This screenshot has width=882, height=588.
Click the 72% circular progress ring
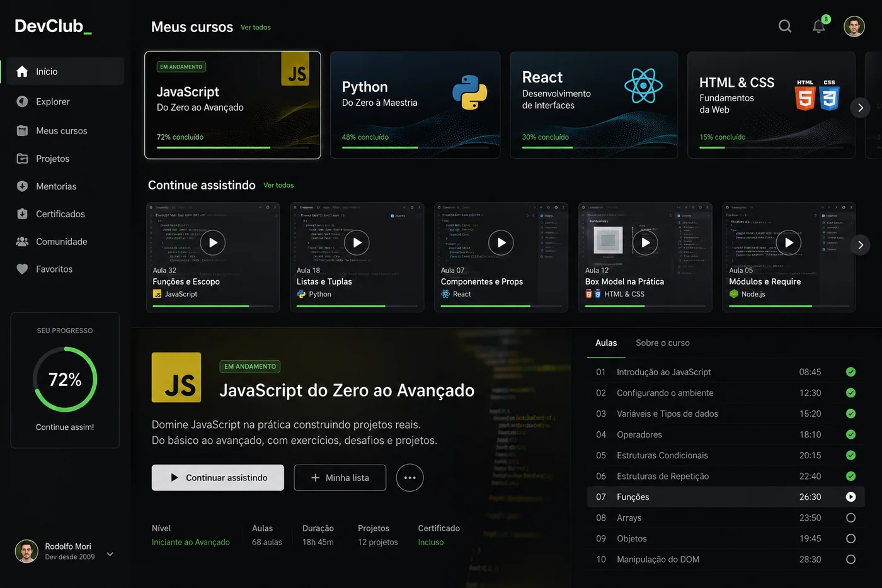click(x=65, y=379)
